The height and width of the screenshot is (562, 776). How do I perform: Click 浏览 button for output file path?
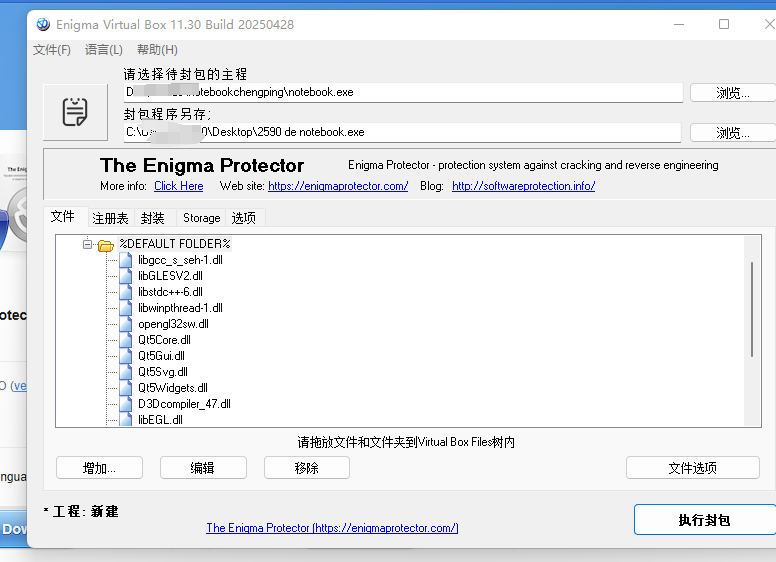click(733, 133)
